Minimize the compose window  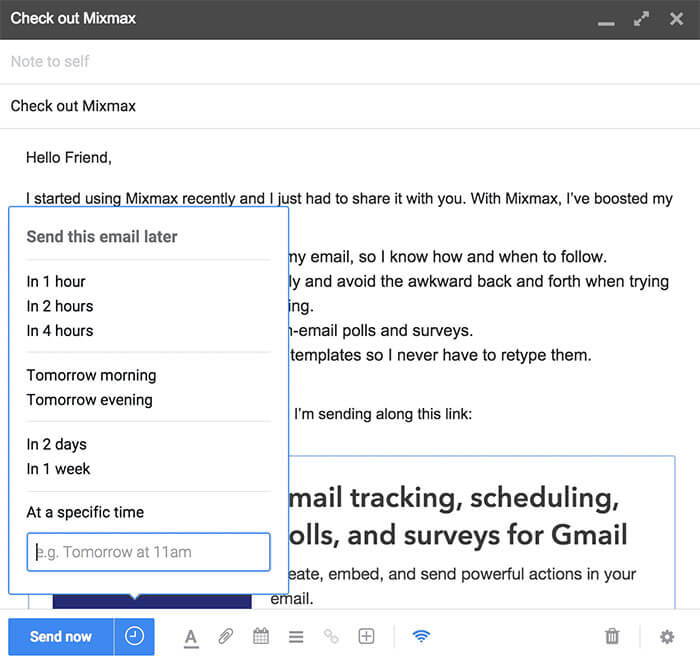606,23
